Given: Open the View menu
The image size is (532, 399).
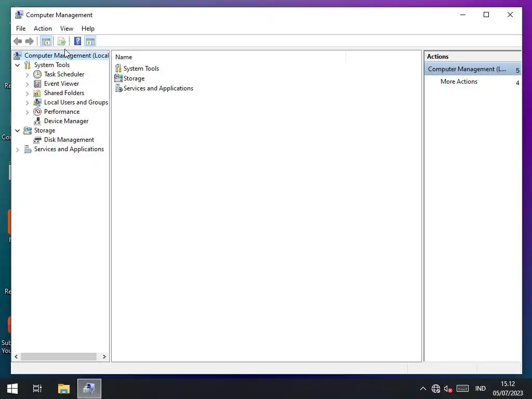Looking at the screenshot, I should pos(66,29).
